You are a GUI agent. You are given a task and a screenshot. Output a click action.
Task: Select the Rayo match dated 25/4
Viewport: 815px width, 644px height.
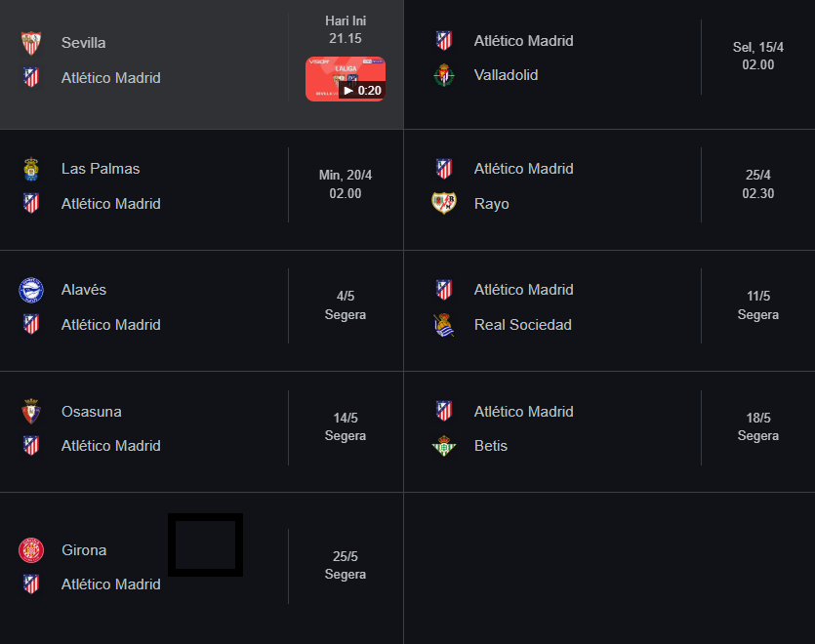coord(609,189)
